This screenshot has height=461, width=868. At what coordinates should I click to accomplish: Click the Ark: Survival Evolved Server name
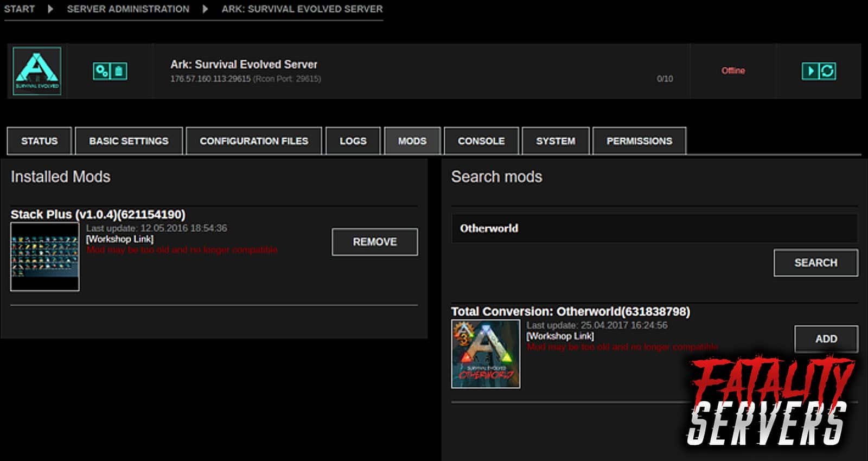point(244,64)
